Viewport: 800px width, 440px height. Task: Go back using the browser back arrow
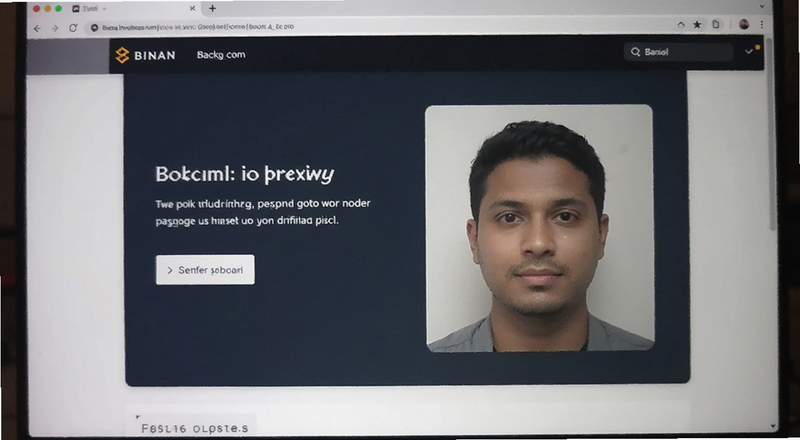click(37, 28)
